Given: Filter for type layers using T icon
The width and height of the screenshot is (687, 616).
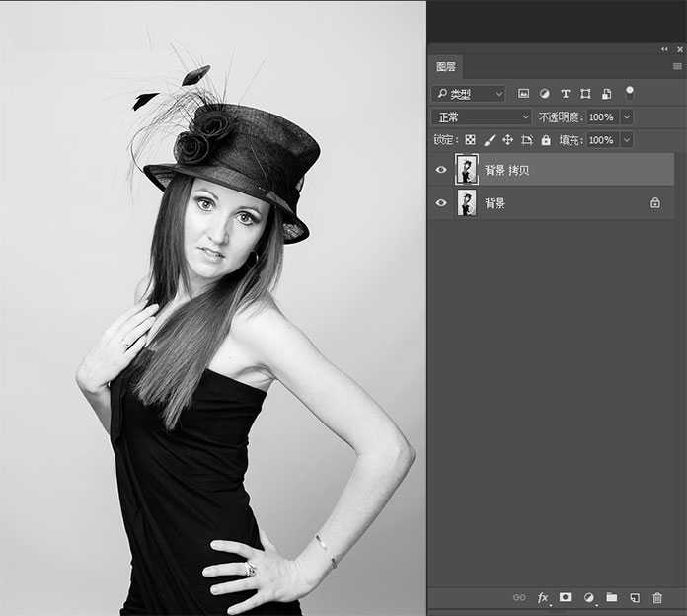Looking at the screenshot, I should (565, 94).
